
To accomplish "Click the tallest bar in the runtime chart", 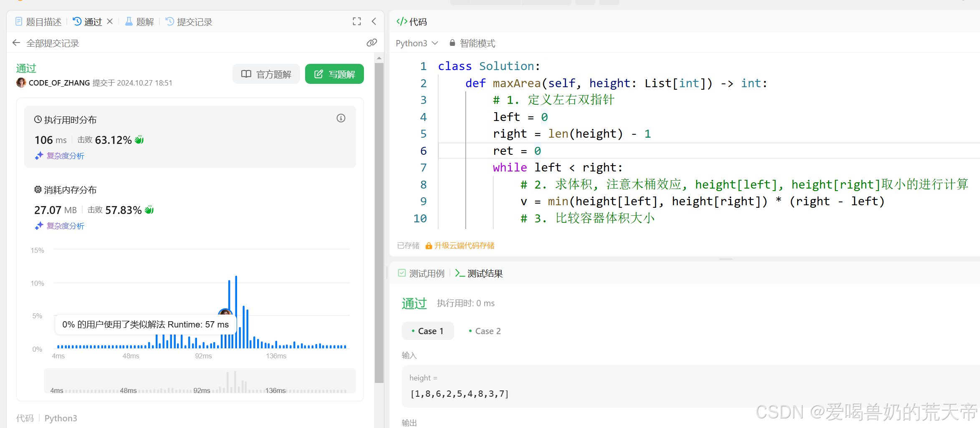I will [236, 312].
